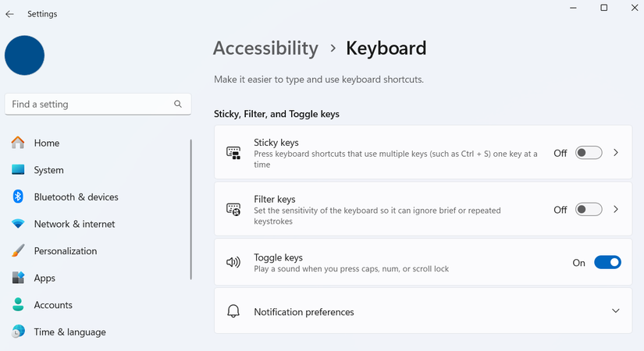The width and height of the screenshot is (644, 351).
Task: Go to System settings
Action: point(48,170)
